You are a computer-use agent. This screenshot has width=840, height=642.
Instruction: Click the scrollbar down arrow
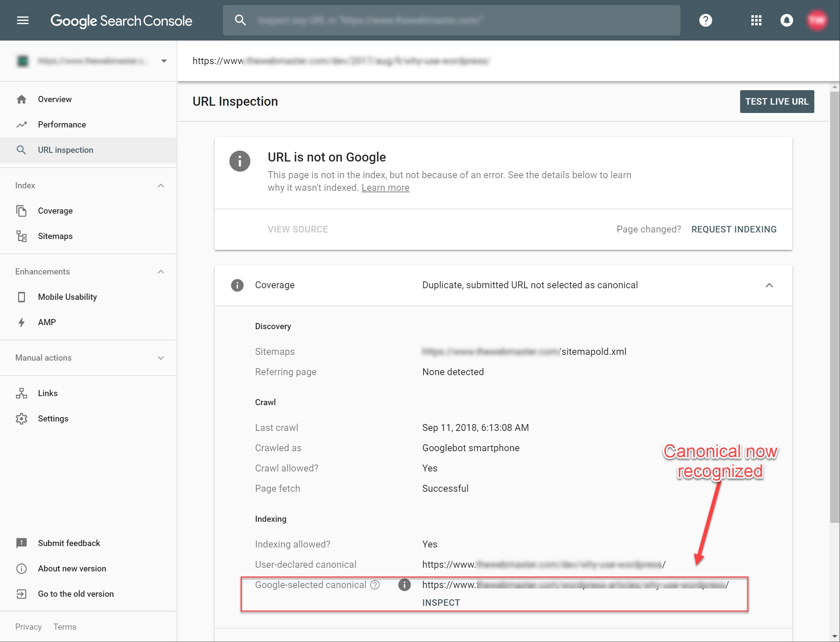835,636
